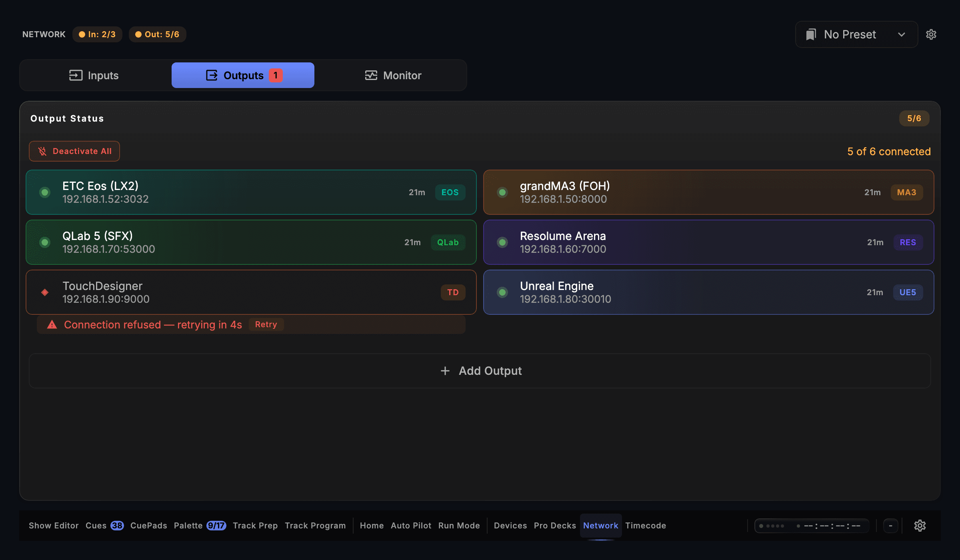Click the QLab protocol badge

[448, 242]
